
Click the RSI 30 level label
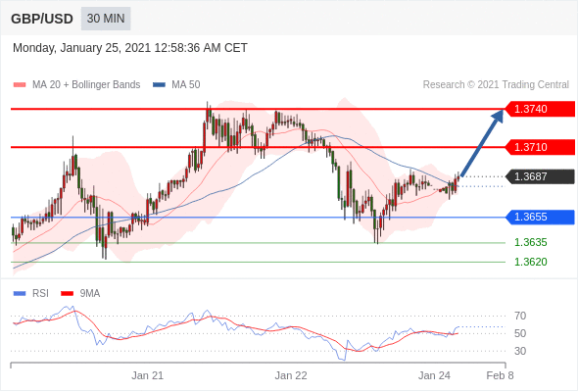pyautogui.click(x=520, y=351)
